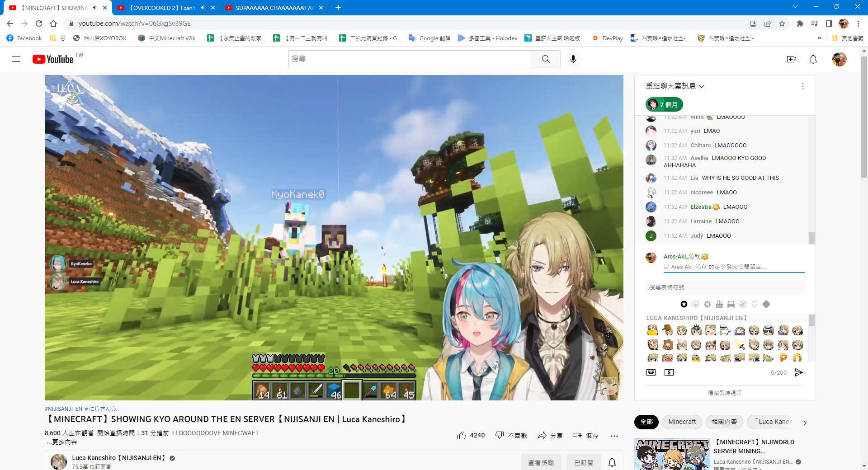This screenshot has height=470, width=868.
Task: Open the NIJIWORLD server mining video thumbnail
Action: [x=672, y=454]
